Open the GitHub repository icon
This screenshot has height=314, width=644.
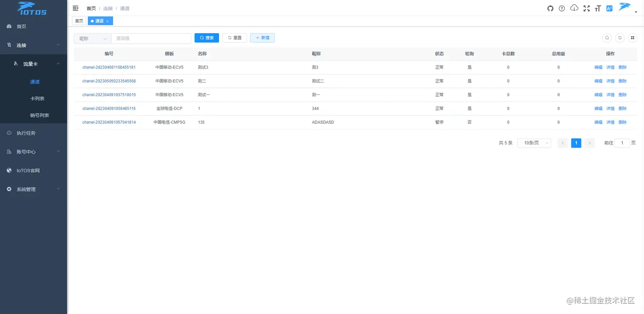pos(550,9)
